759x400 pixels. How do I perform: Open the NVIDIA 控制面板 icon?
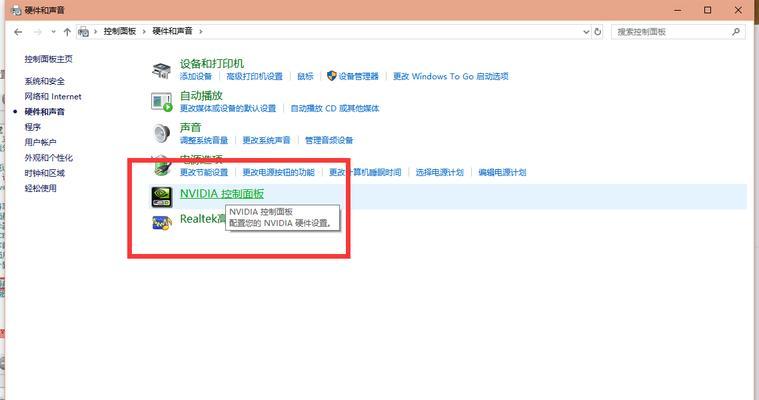161,197
